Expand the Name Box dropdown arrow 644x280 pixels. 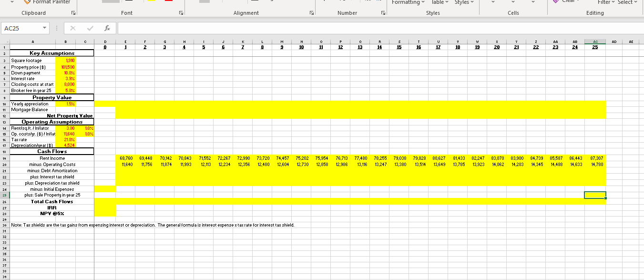(44, 28)
